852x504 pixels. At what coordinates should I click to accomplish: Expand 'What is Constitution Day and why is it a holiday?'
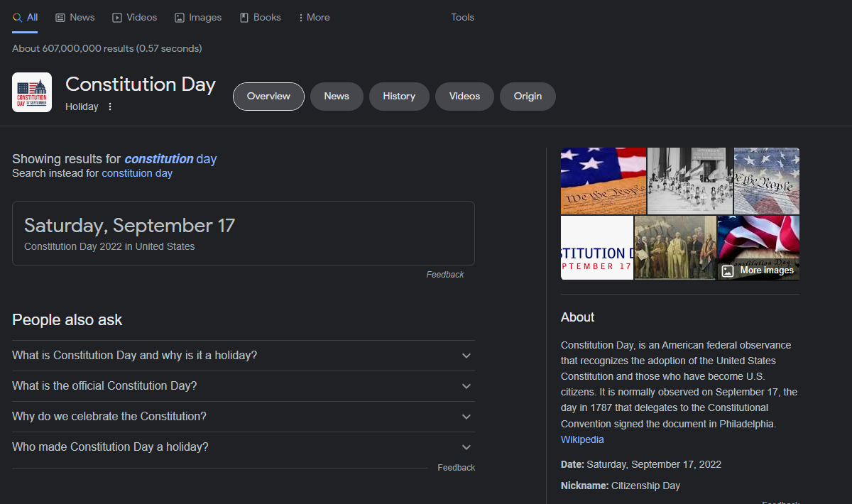coord(244,356)
